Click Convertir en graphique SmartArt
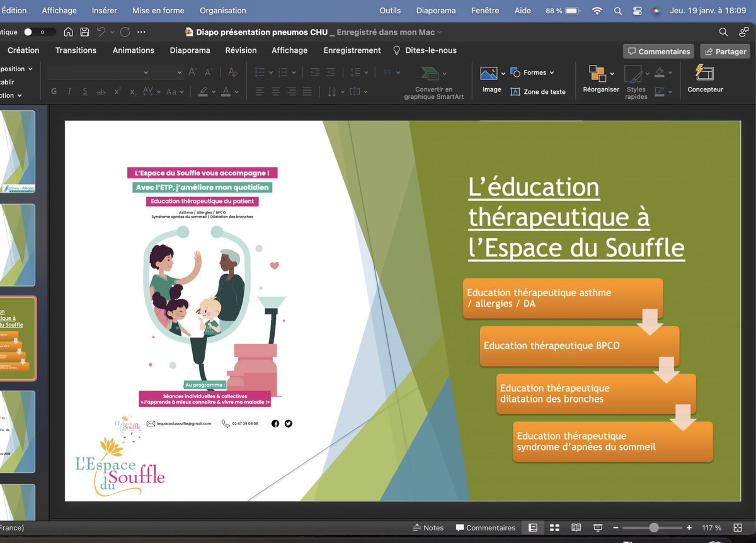 (434, 83)
